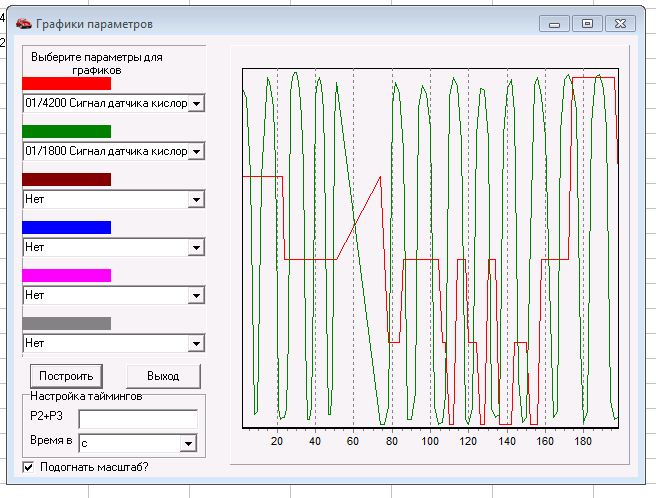The height and width of the screenshot is (498, 656).
Task: Click the green color swatch
Action: pos(66,131)
